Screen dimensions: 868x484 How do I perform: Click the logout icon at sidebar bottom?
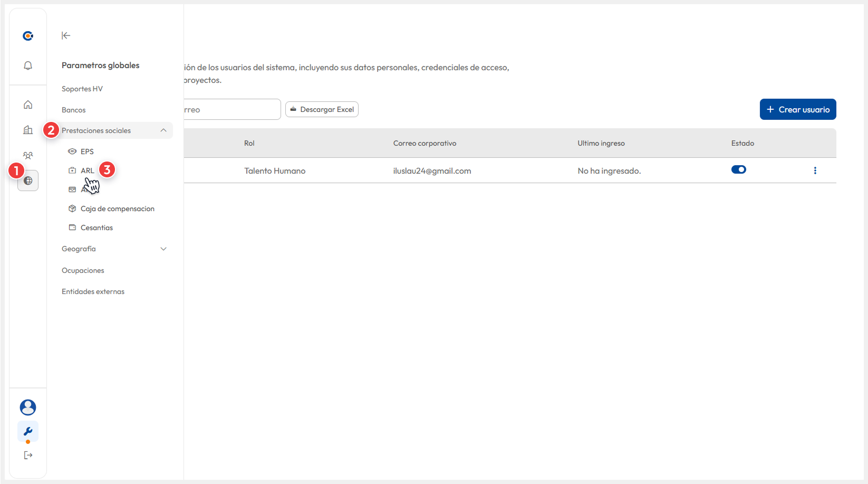pos(28,455)
